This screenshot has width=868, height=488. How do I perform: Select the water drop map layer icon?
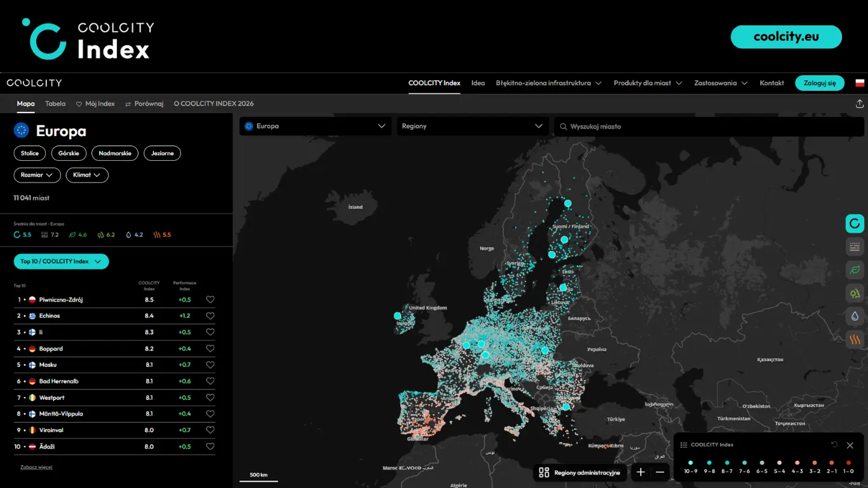click(855, 316)
